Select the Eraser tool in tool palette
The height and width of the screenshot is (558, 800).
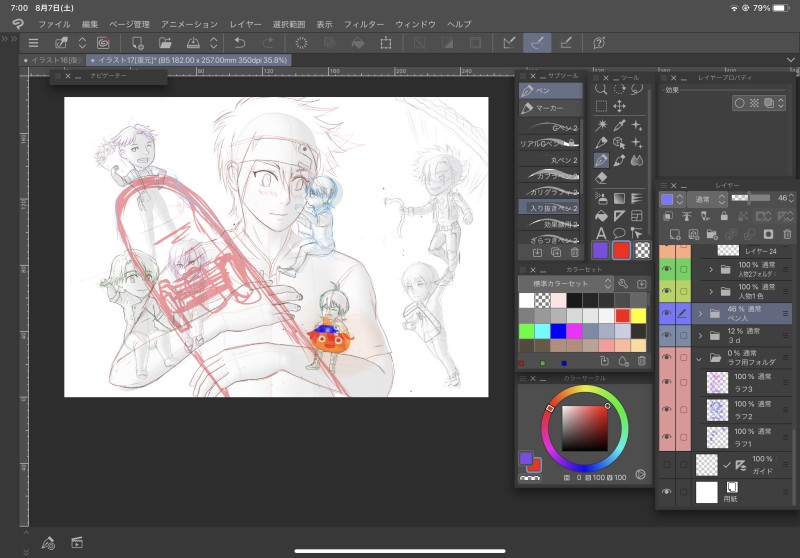601,178
